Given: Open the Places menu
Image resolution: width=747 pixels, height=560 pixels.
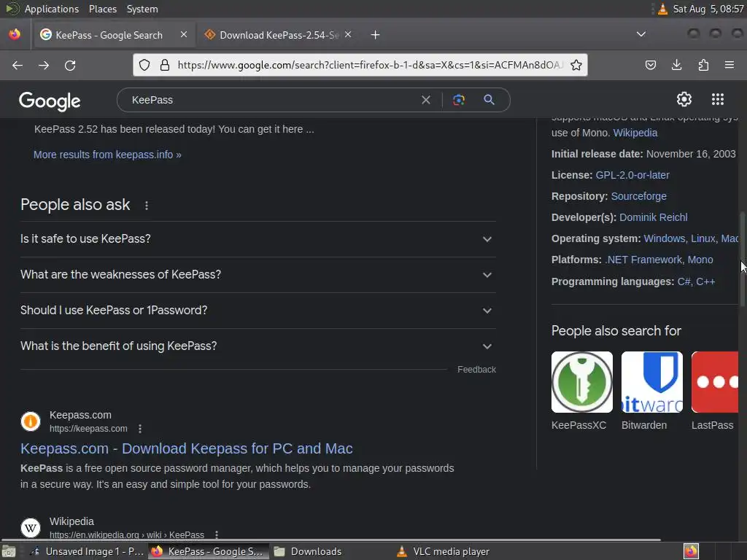Looking at the screenshot, I should [102, 9].
